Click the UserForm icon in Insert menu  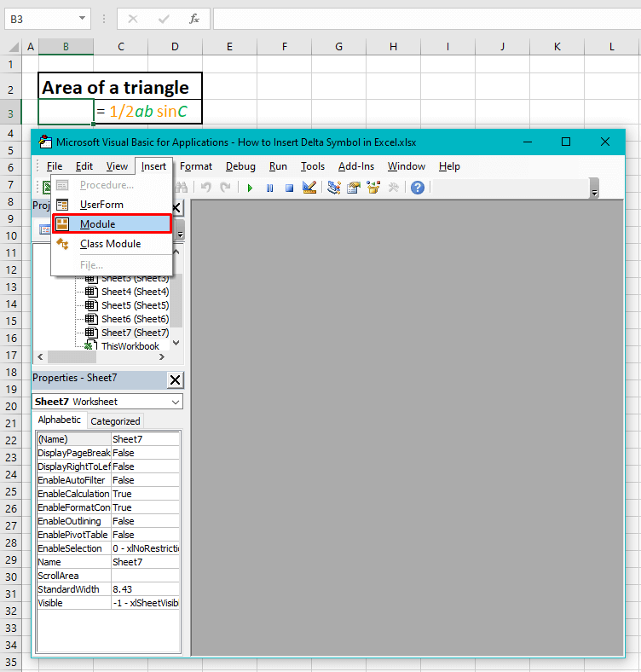62,205
